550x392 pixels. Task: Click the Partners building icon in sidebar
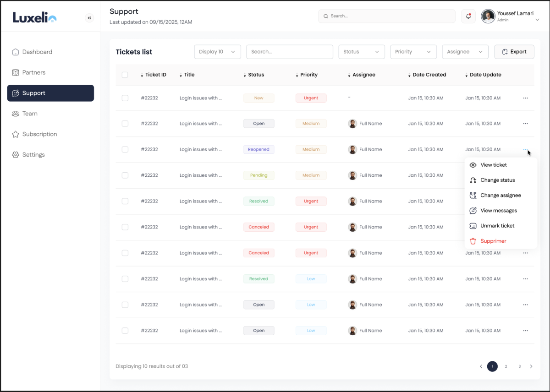(16, 72)
